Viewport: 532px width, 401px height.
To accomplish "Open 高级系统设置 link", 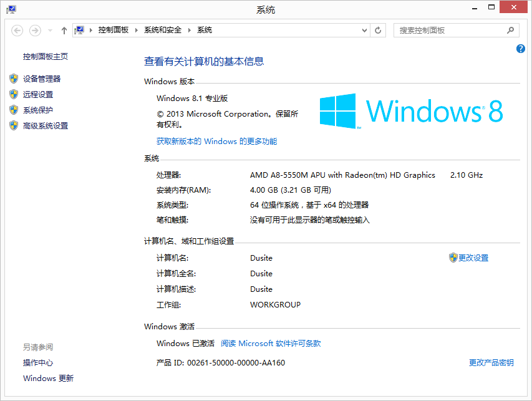I will click(46, 125).
